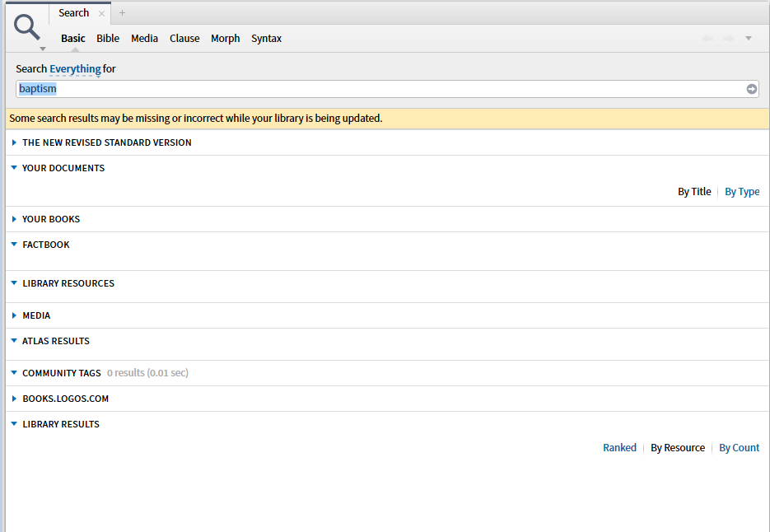Click the Everything search scope link
Viewport: 770px width, 532px height.
(75, 69)
